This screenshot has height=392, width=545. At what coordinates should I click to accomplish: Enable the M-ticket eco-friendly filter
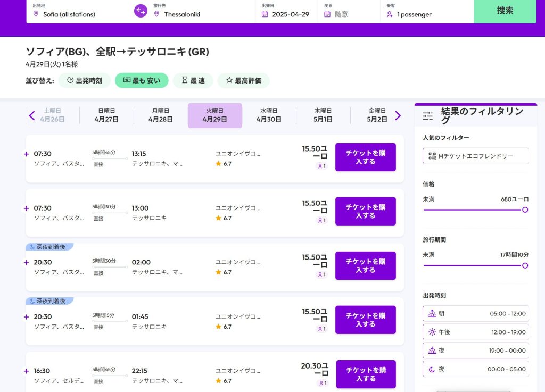475,156
